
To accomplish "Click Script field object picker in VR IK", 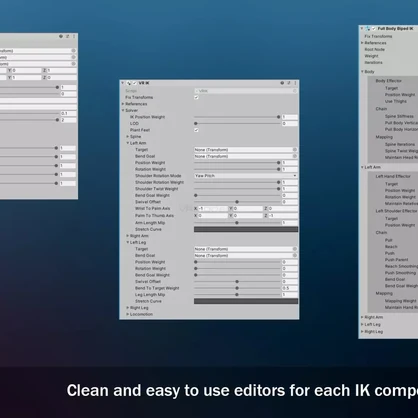I will [x=295, y=91].
